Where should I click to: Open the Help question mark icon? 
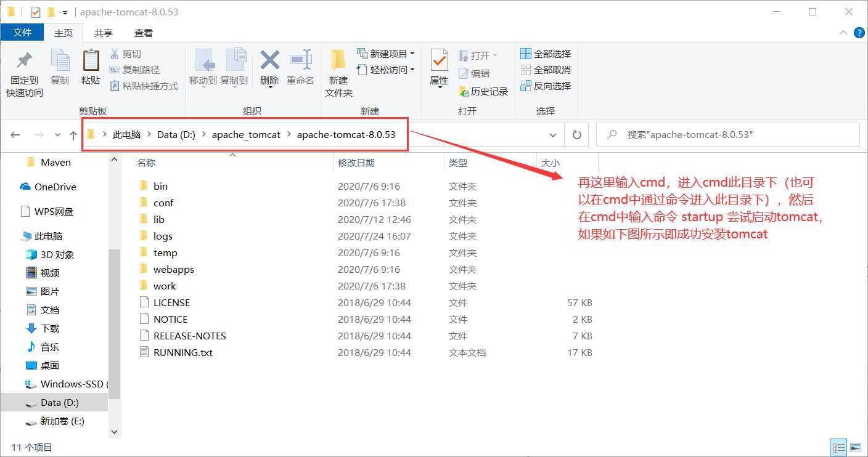click(858, 33)
